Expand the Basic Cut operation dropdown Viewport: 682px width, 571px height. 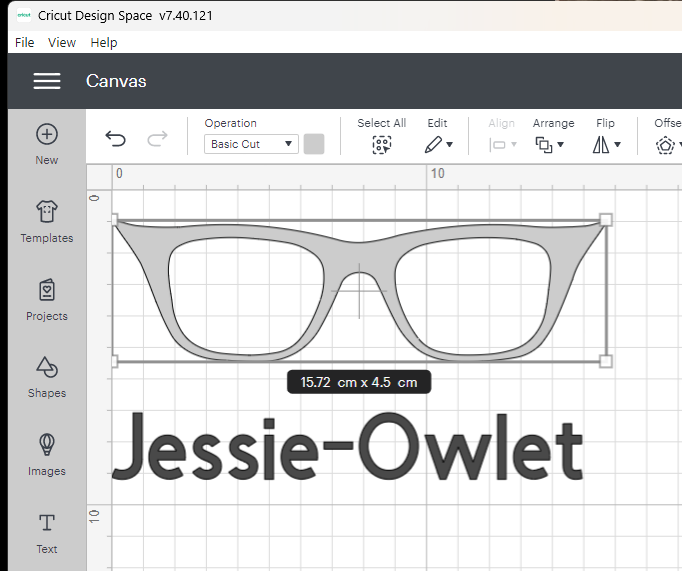251,144
